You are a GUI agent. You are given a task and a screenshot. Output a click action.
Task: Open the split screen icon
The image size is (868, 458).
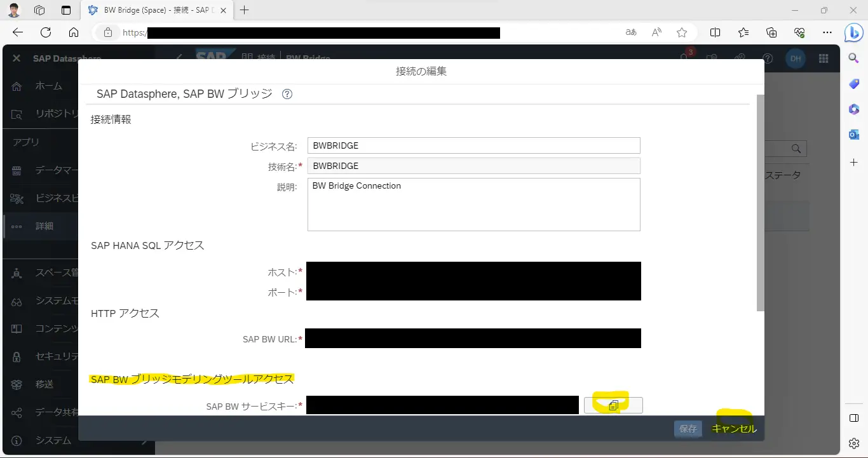pyautogui.click(x=715, y=32)
